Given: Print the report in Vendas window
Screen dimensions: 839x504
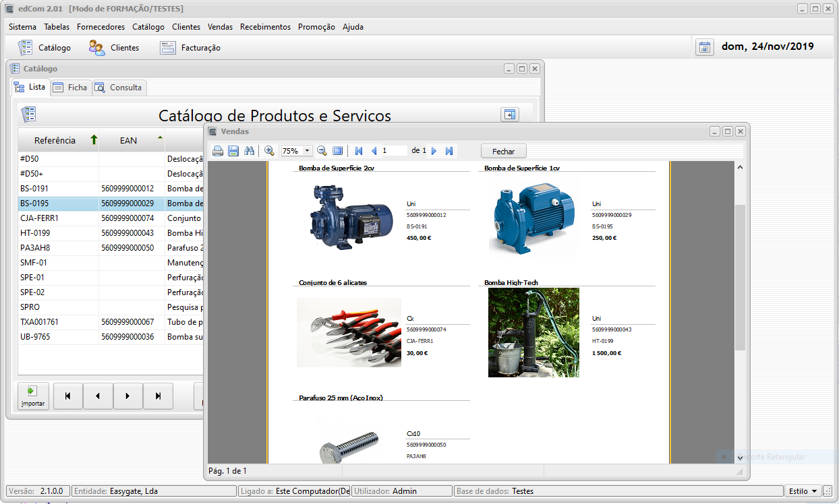Looking at the screenshot, I should point(218,151).
